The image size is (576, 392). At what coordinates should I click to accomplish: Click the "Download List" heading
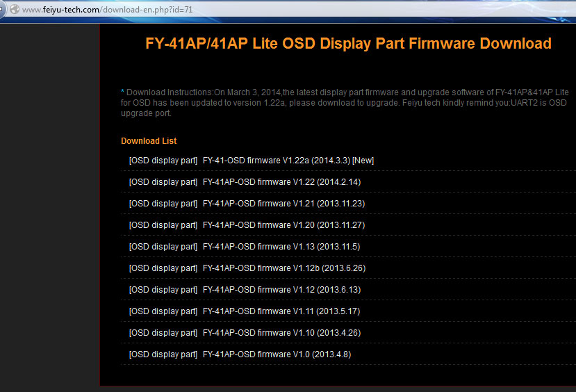(x=149, y=141)
